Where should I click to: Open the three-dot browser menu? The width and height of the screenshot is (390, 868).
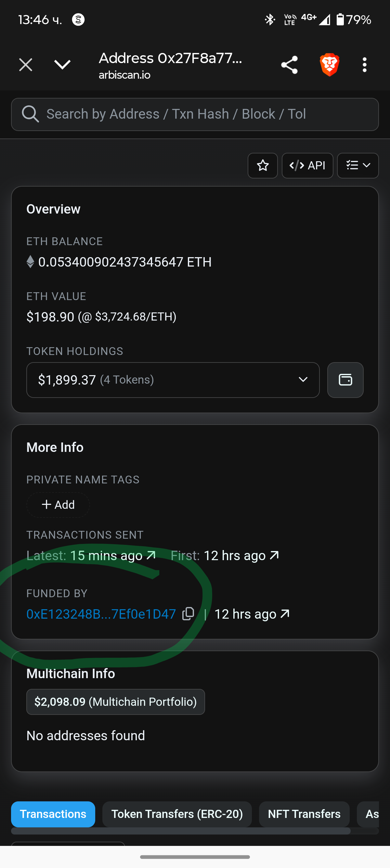tap(364, 65)
